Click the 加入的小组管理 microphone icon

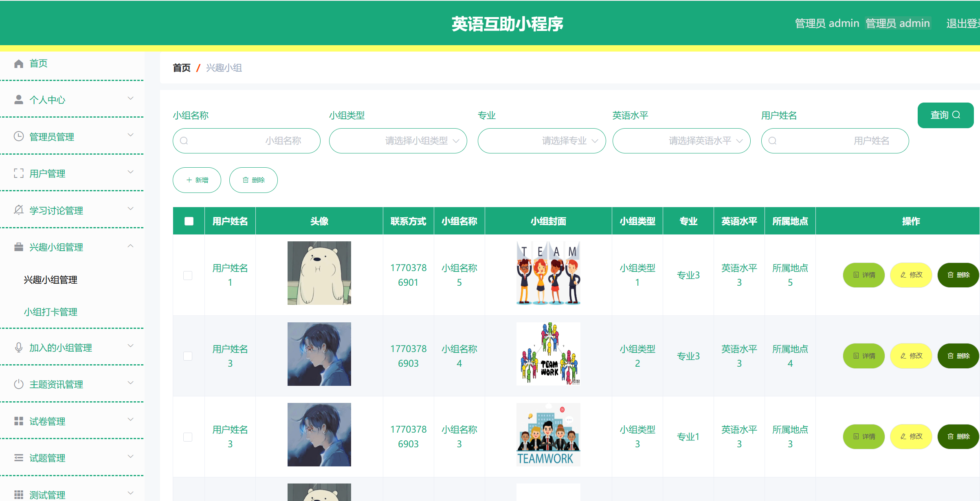(18, 347)
